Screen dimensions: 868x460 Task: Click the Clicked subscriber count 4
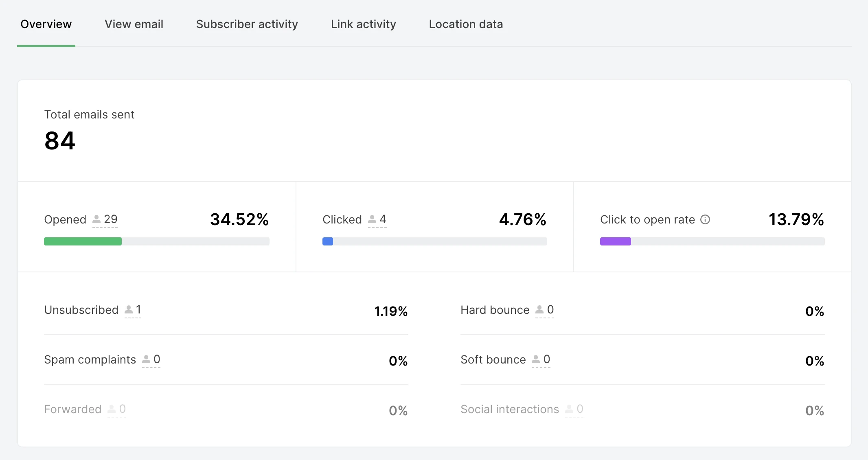383,219
